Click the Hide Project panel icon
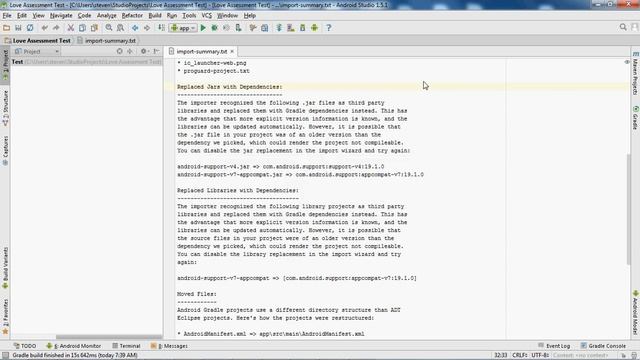Screen dimensions: 640x360 tap(156, 51)
